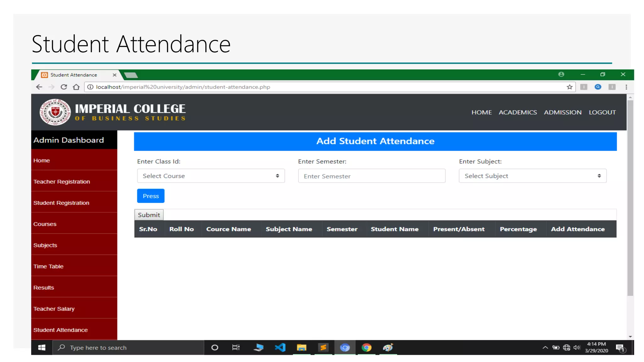Image resolution: width=644 pixels, height=362 pixels.
Task: Click the page vertical scrollbar thumb
Action: coord(630,198)
